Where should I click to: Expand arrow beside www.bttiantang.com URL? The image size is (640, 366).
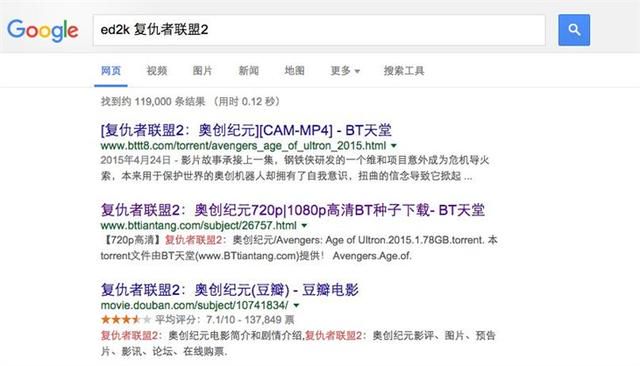pyautogui.click(x=304, y=225)
